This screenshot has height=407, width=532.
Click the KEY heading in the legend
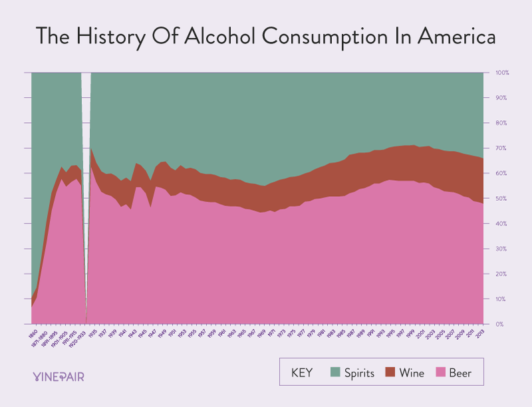coord(302,372)
